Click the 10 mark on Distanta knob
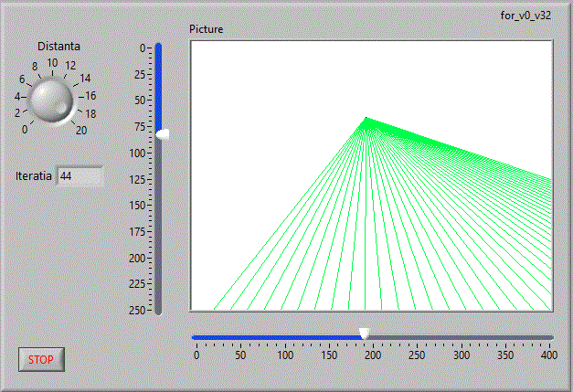 point(52,63)
